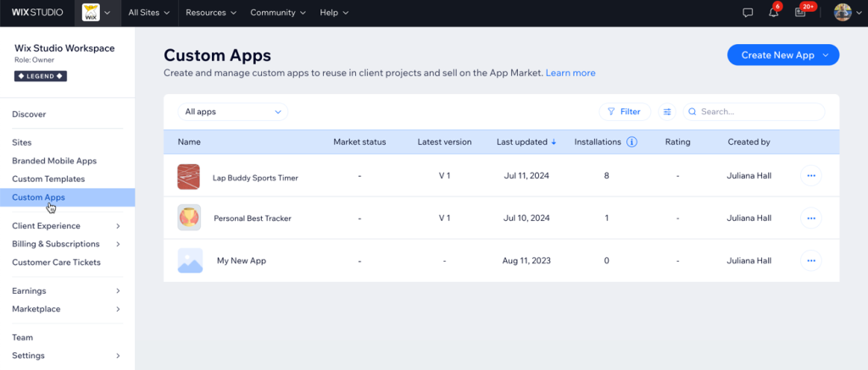Open the user profile avatar menu
This screenshot has height=370, width=868.
pyautogui.click(x=848, y=12)
